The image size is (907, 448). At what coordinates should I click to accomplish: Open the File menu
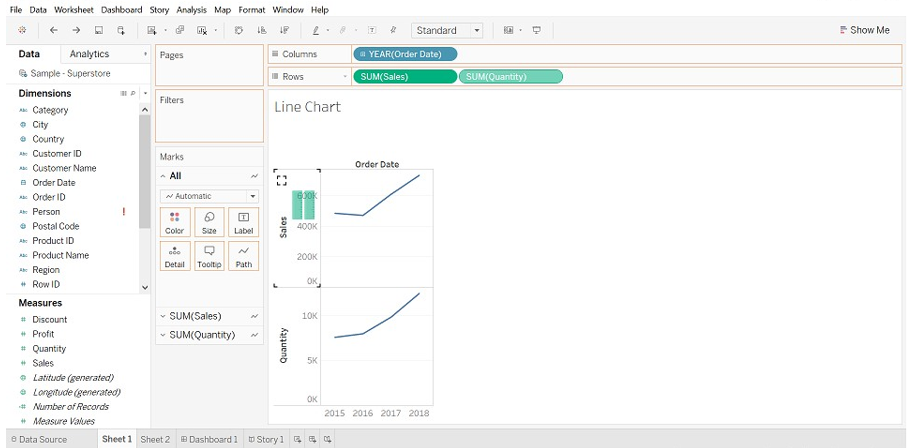[16, 10]
